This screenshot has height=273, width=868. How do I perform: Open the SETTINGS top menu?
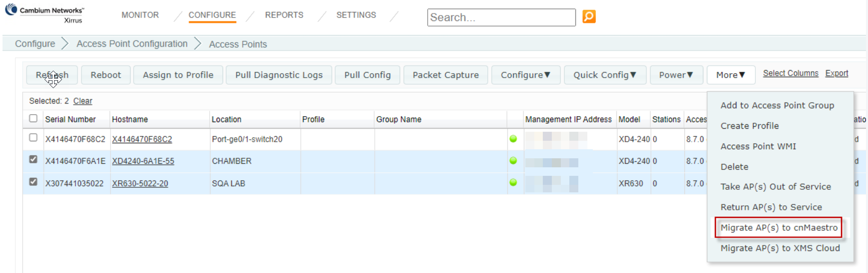tap(356, 15)
